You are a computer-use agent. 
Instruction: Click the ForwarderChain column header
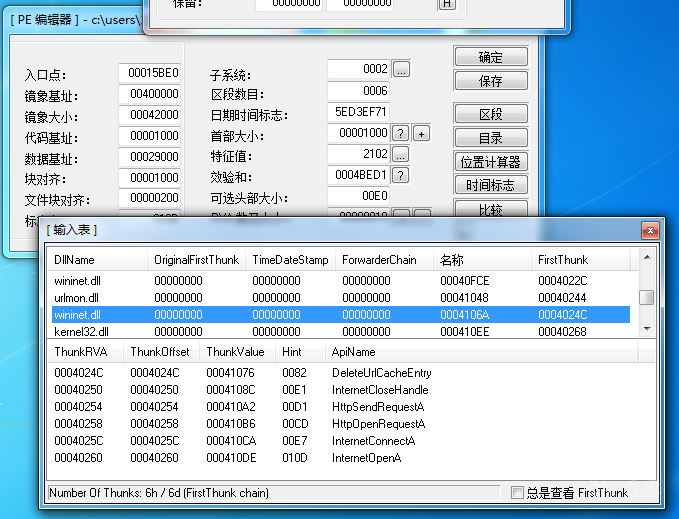(385, 260)
